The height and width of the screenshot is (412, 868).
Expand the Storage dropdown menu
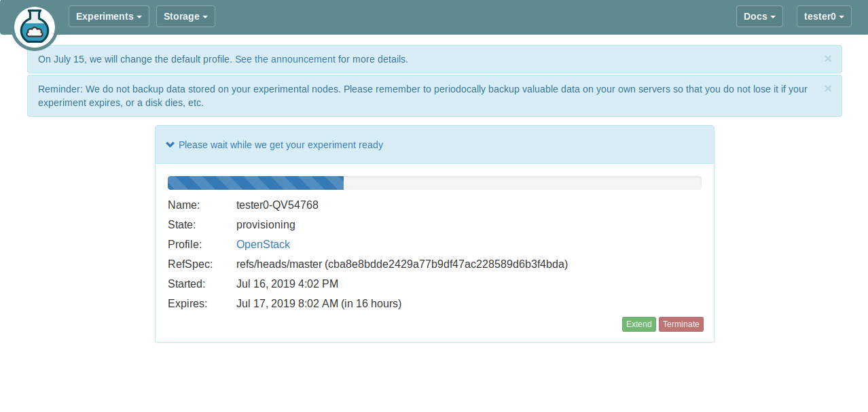click(x=185, y=16)
